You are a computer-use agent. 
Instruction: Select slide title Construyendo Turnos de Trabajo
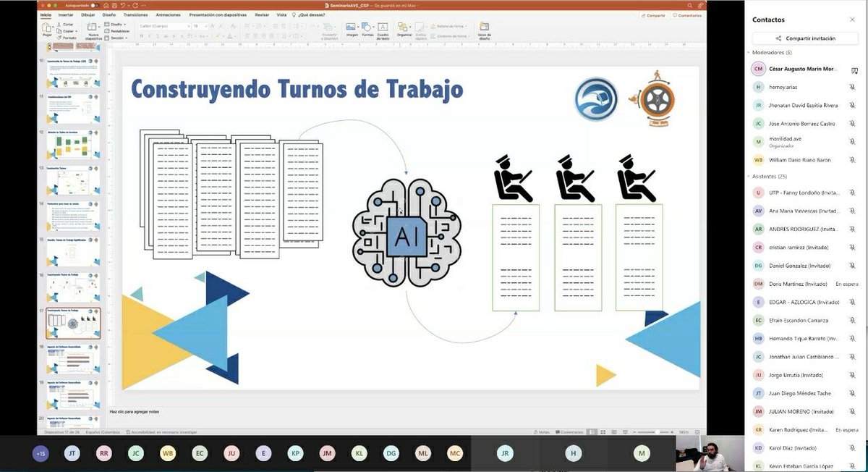[297, 89]
